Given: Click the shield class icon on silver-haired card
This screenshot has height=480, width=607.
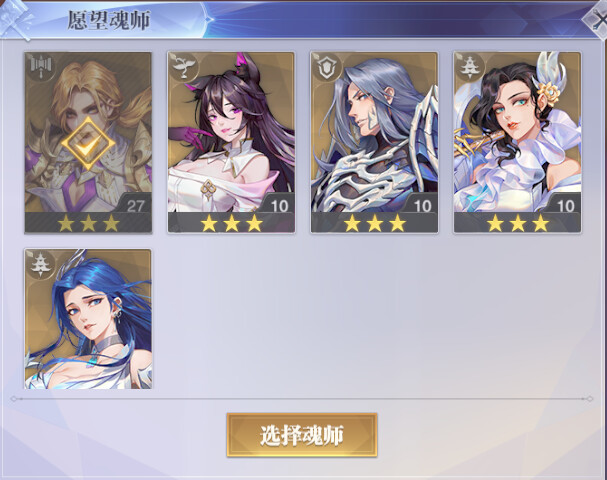Looking at the screenshot, I should (326, 68).
